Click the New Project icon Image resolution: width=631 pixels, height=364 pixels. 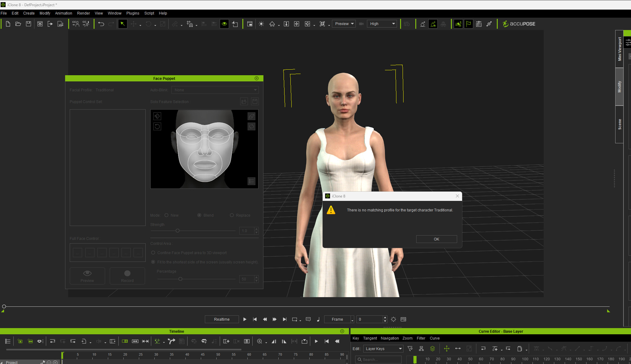8,24
